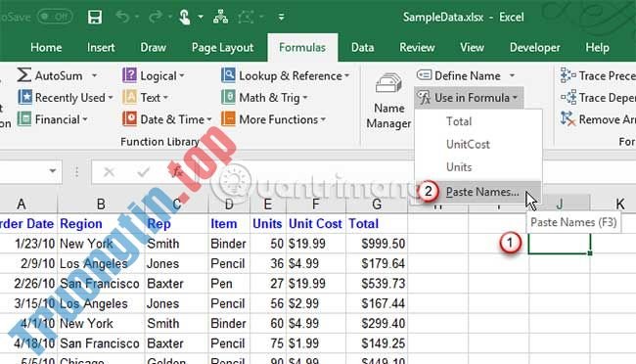The width and height of the screenshot is (636, 364).
Task: Click the cell containing Units value 75
Action: (268, 343)
